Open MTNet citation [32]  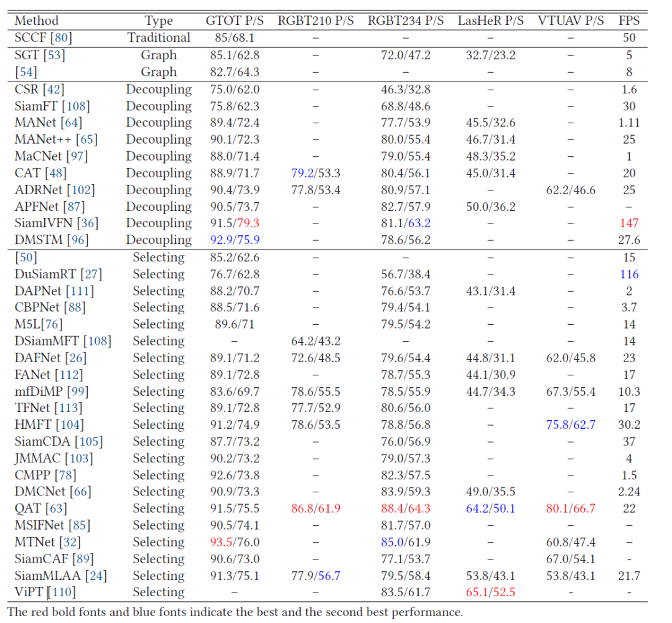pos(70,542)
